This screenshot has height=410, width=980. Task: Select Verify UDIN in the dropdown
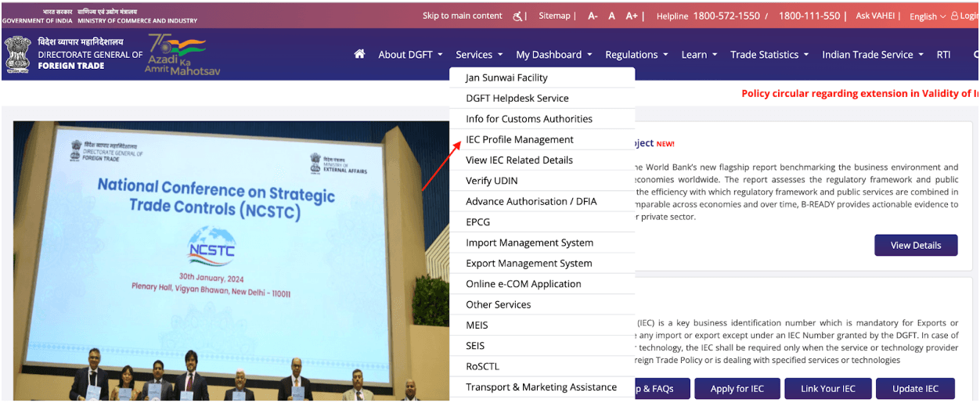(492, 181)
